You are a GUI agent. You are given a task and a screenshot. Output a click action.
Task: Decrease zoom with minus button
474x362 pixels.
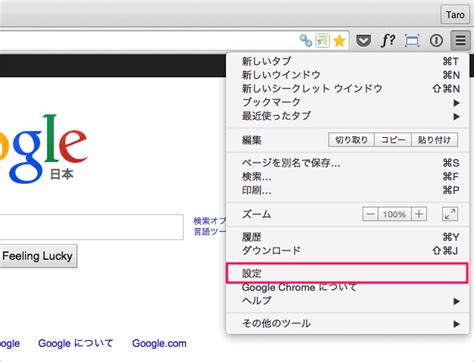pyautogui.click(x=370, y=214)
